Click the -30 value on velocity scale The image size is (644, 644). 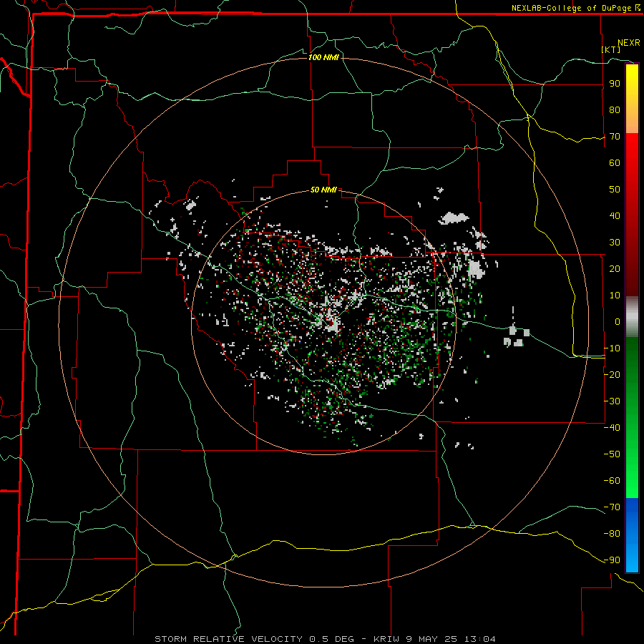click(x=612, y=401)
